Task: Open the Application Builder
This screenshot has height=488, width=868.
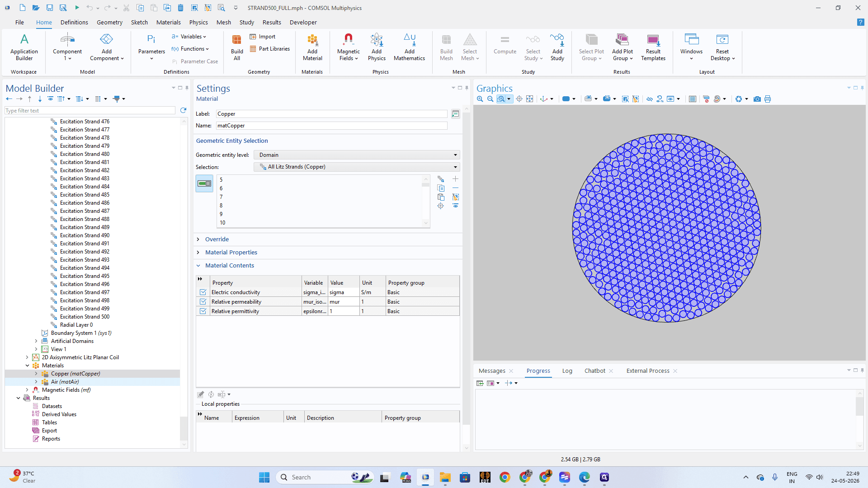Action: point(24,47)
